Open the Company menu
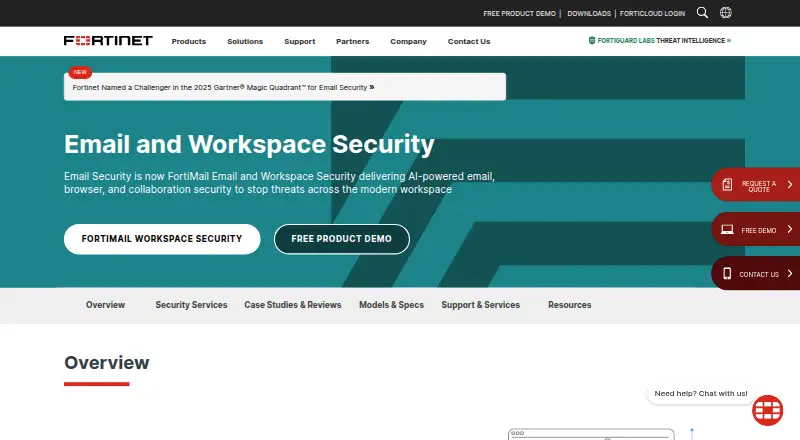Viewport: 800px width, 440px height. [x=408, y=41]
